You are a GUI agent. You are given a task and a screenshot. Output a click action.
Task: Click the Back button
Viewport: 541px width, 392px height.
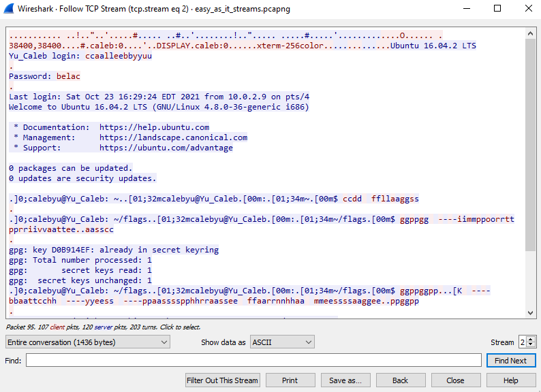pyautogui.click(x=400, y=380)
